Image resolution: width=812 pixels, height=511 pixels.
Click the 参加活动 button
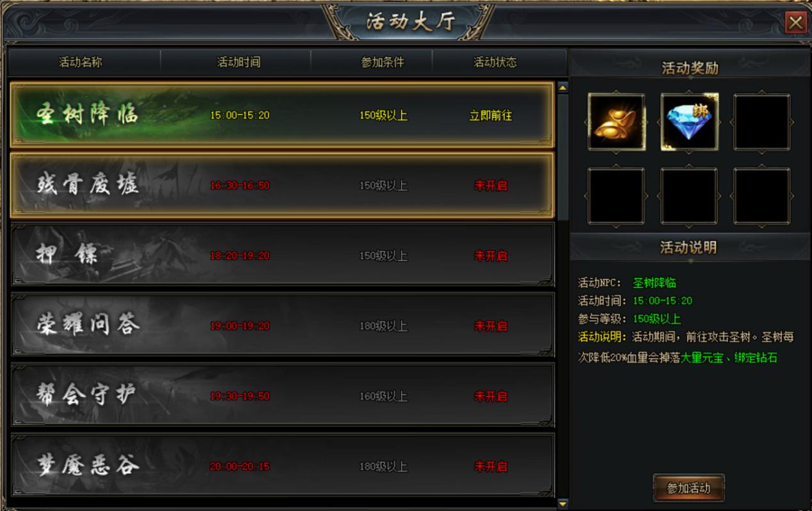click(689, 488)
